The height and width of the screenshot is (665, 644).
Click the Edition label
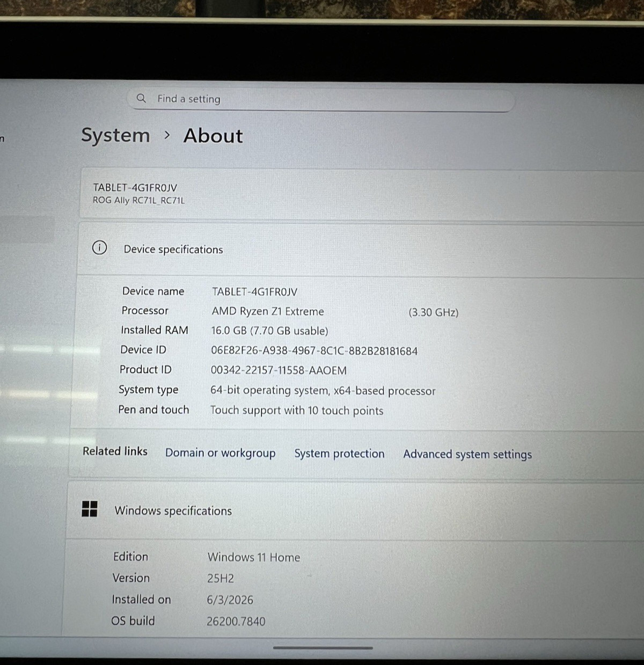(130, 557)
